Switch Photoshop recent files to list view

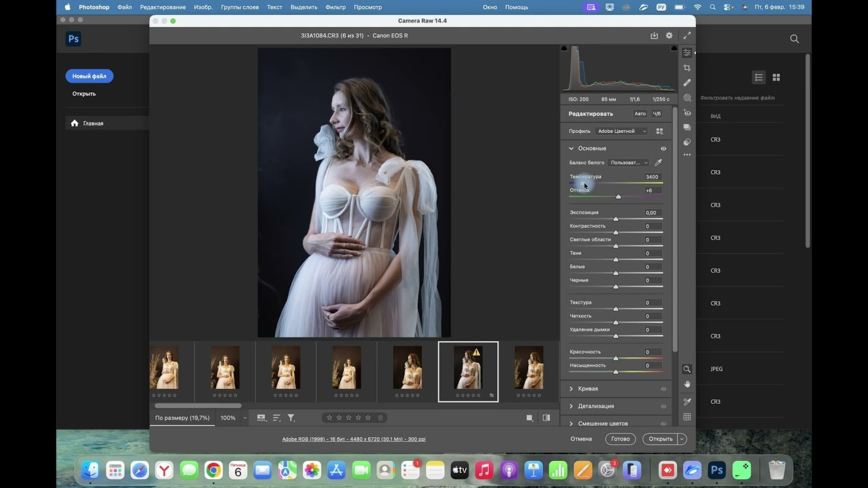point(759,77)
